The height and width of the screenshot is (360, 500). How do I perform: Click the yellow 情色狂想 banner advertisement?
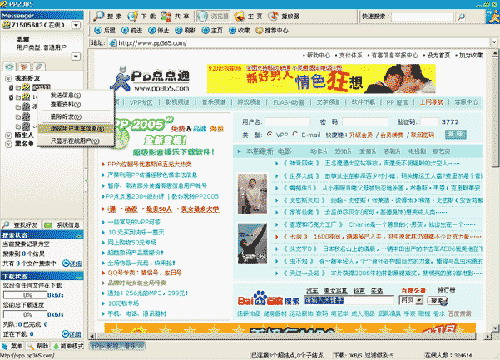[321, 79]
